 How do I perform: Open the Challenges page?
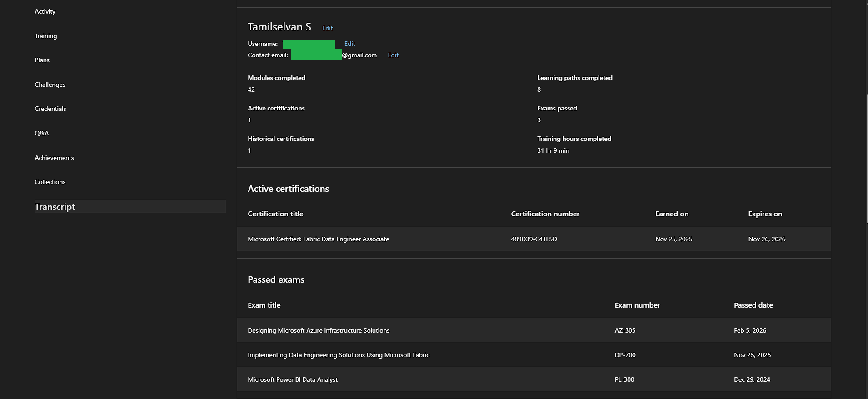coord(50,85)
